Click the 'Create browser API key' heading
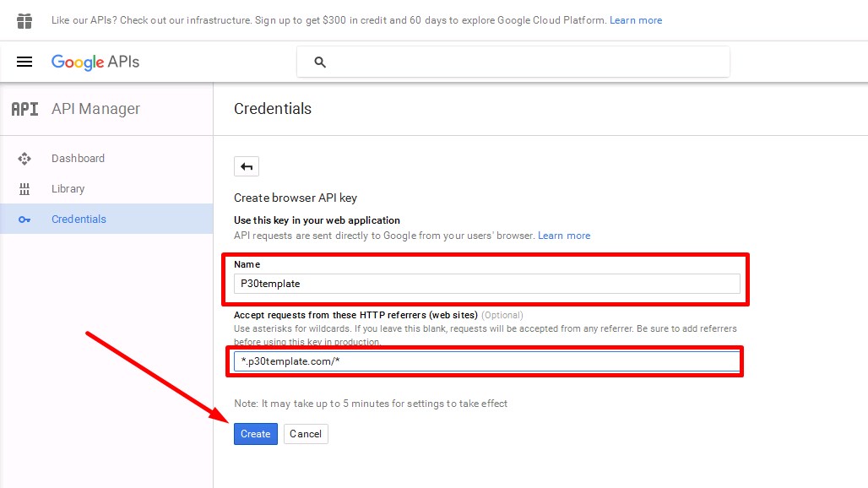This screenshot has height=488, width=868. 296,198
